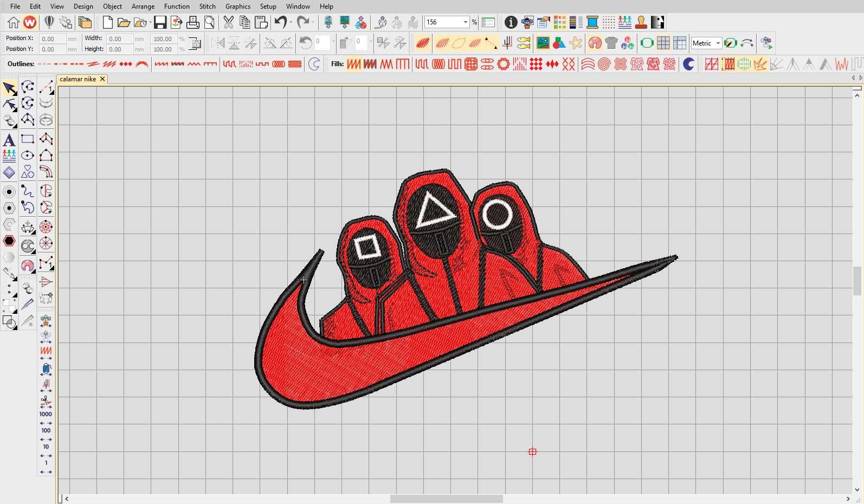The height and width of the screenshot is (504, 864).
Task: Open the Metric units dropdown
Action: [x=718, y=43]
